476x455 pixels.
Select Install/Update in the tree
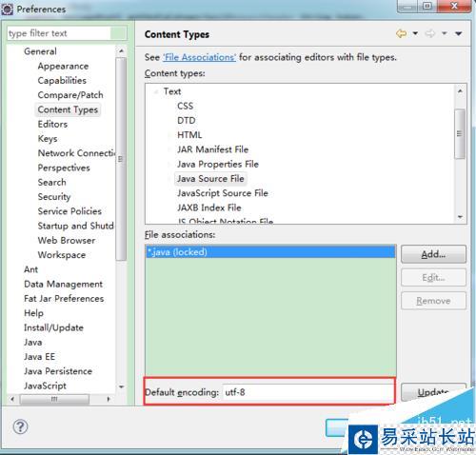pyautogui.click(x=53, y=327)
